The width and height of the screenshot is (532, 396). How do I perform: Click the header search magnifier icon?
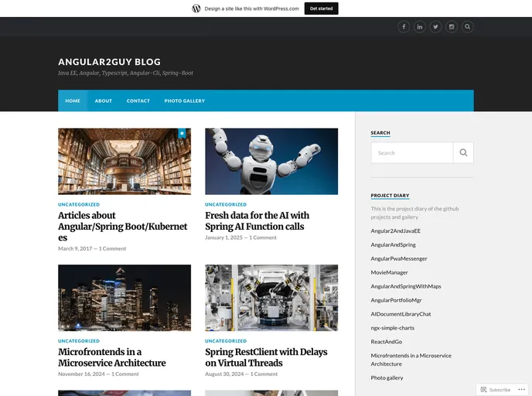(x=467, y=27)
